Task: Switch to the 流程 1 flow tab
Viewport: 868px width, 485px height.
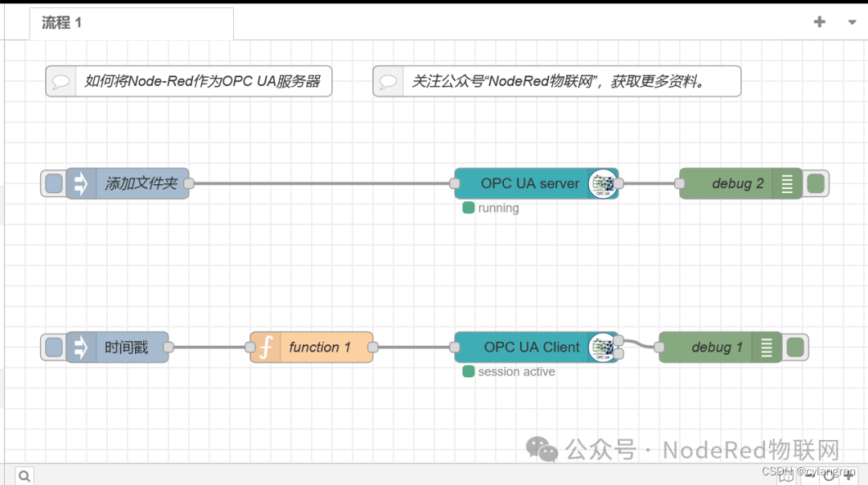Action: (131, 23)
